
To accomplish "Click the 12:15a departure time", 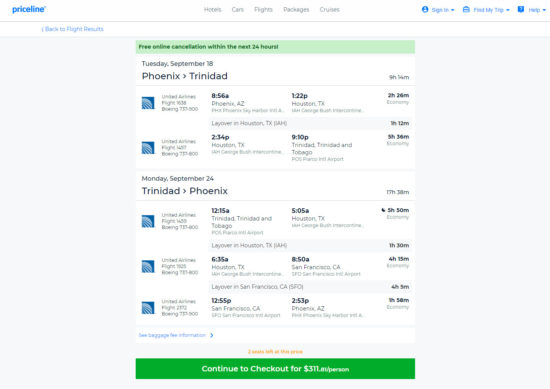I will tap(220, 211).
